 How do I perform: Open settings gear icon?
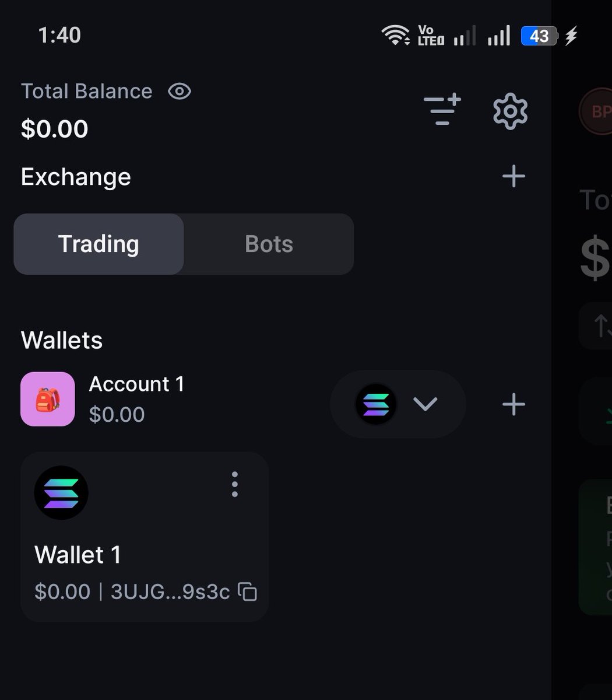pos(511,111)
